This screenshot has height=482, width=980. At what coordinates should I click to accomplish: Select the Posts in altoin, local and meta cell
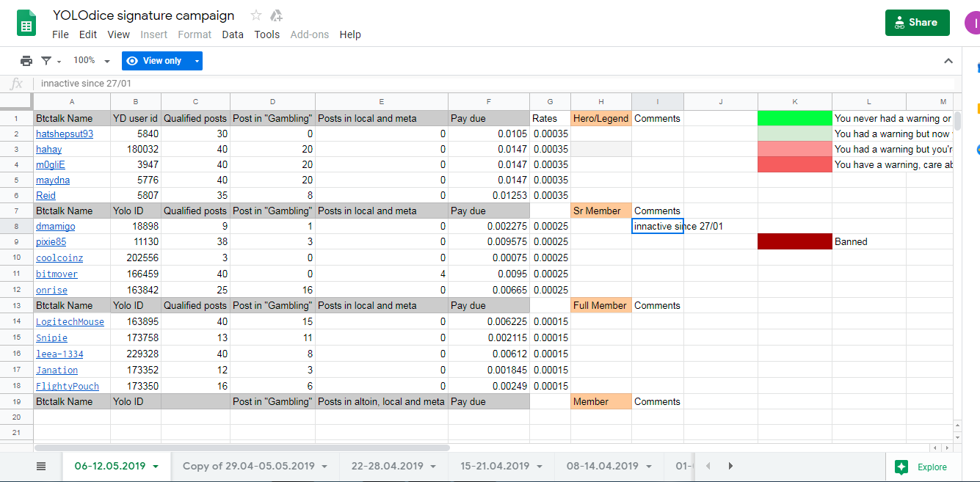coord(382,401)
